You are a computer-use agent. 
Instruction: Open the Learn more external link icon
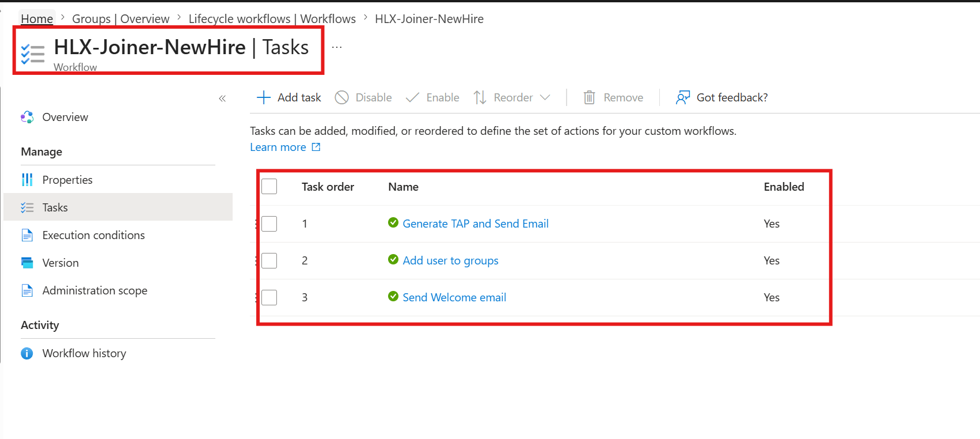pos(316,147)
